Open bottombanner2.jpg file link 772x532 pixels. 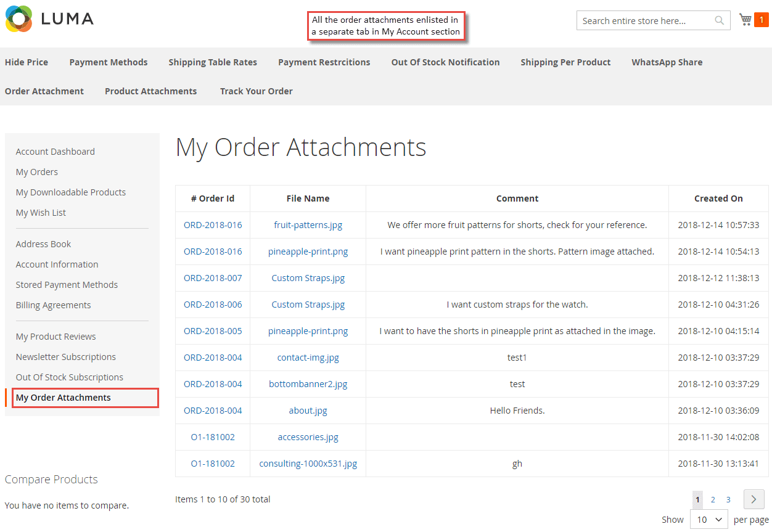click(x=308, y=384)
